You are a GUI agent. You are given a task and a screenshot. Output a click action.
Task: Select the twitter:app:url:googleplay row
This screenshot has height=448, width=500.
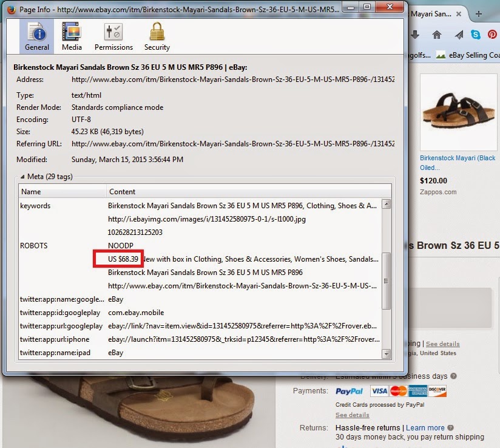click(200, 326)
